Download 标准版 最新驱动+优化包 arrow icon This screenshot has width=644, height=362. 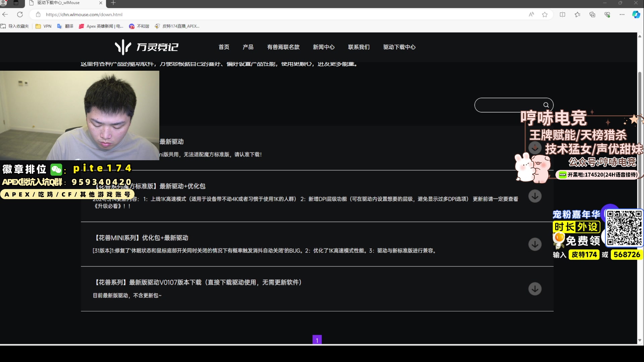[535, 196]
